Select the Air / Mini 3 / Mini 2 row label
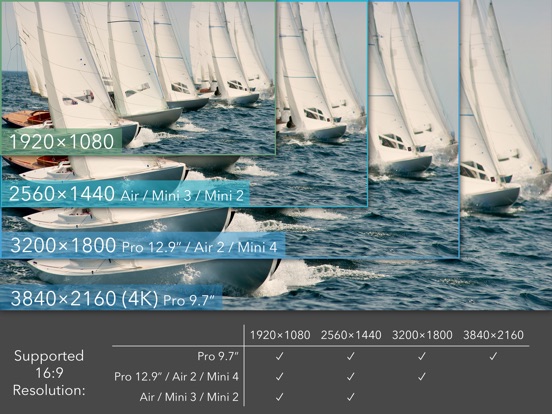Viewport: 552px width, 414px height. 189,397
